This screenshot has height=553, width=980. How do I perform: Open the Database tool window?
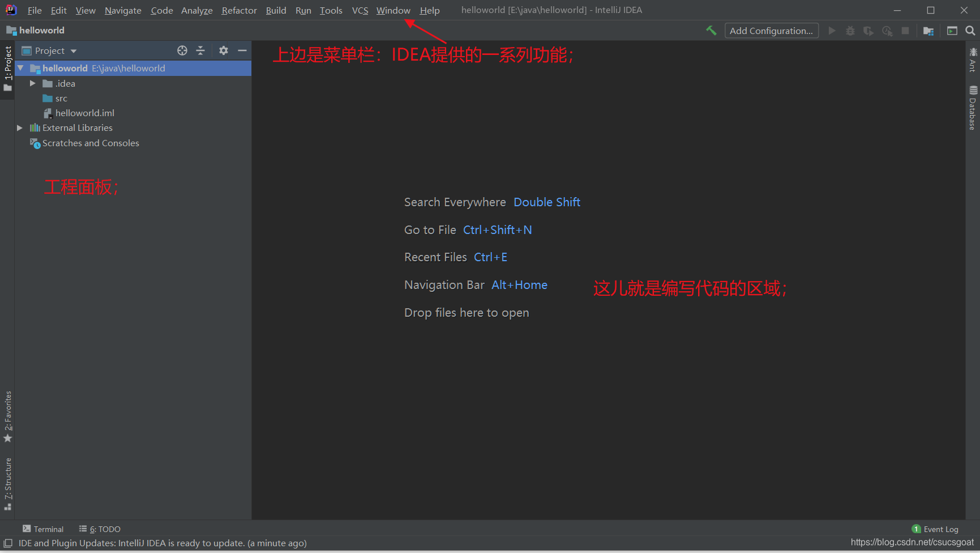point(973,108)
